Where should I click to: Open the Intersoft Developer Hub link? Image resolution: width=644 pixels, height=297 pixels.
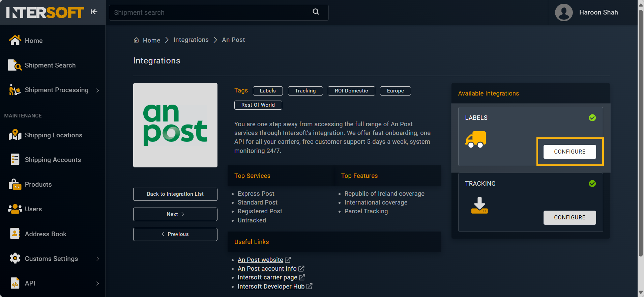[x=271, y=286]
